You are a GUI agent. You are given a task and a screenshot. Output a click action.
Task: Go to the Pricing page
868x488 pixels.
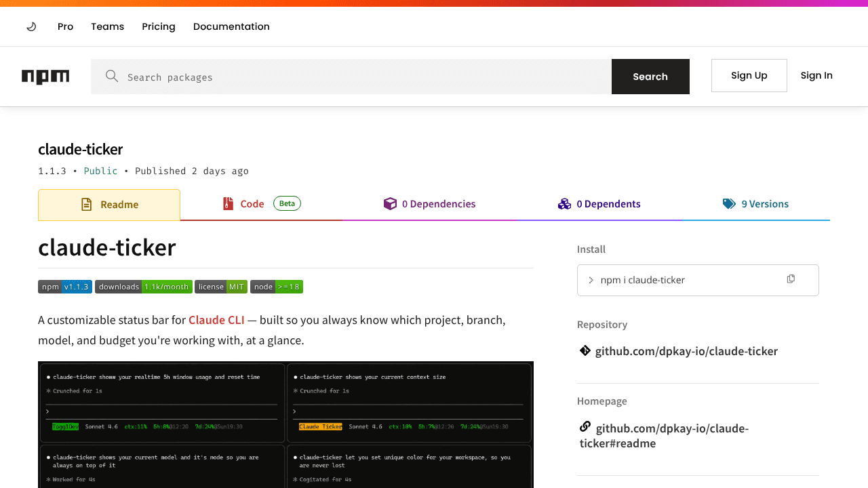click(x=159, y=26)
